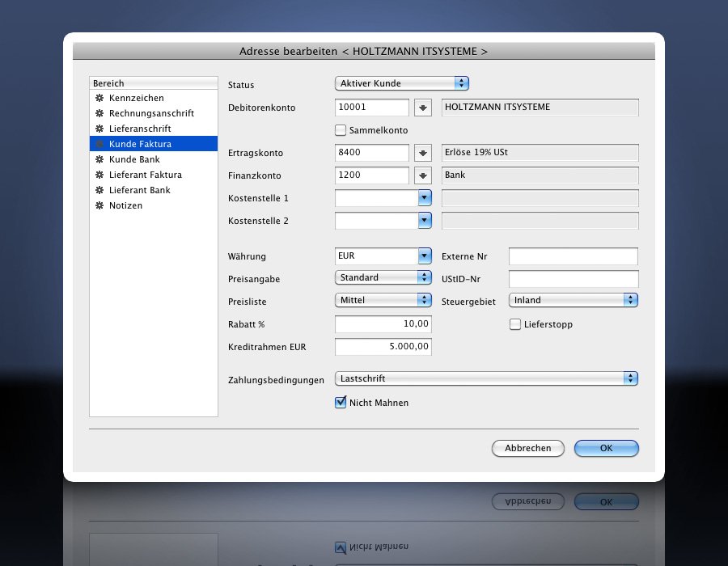Click gear icon beside Lieferant Faktura

tap(99, 175)
